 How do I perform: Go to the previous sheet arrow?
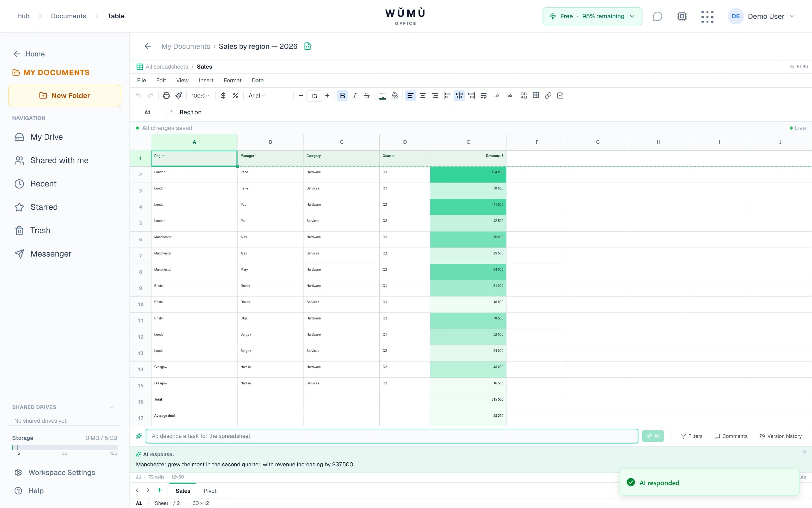coord(137,490)
